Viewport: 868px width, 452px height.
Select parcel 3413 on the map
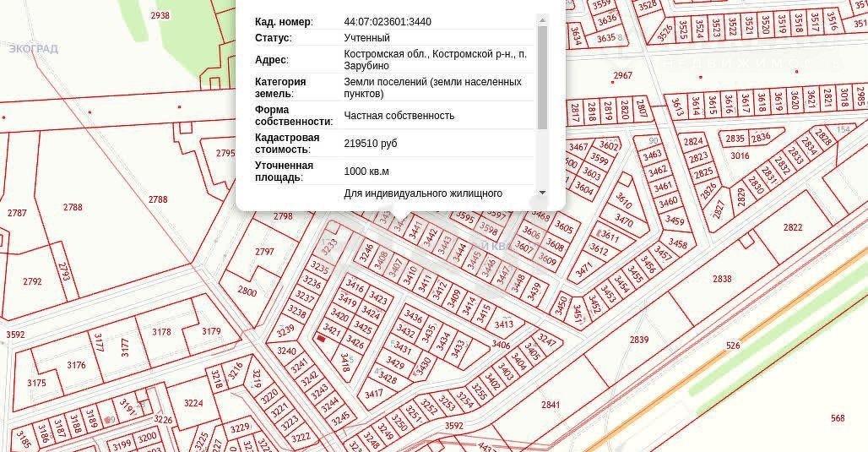[x=504, y=324]
